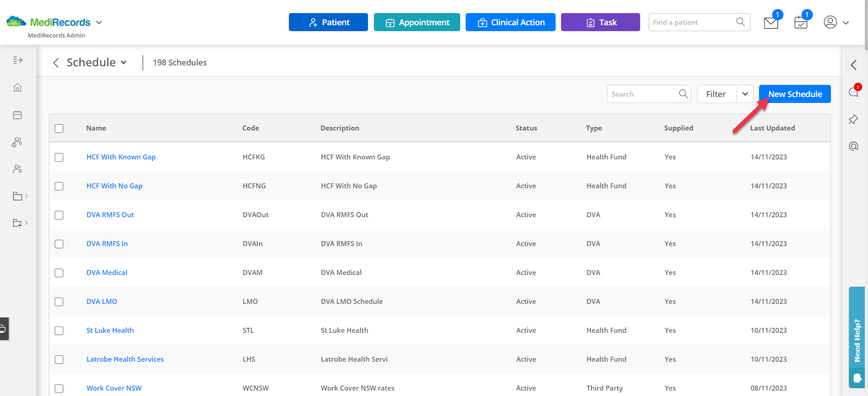Open the DVA RMFS Out link

(110, 215)
